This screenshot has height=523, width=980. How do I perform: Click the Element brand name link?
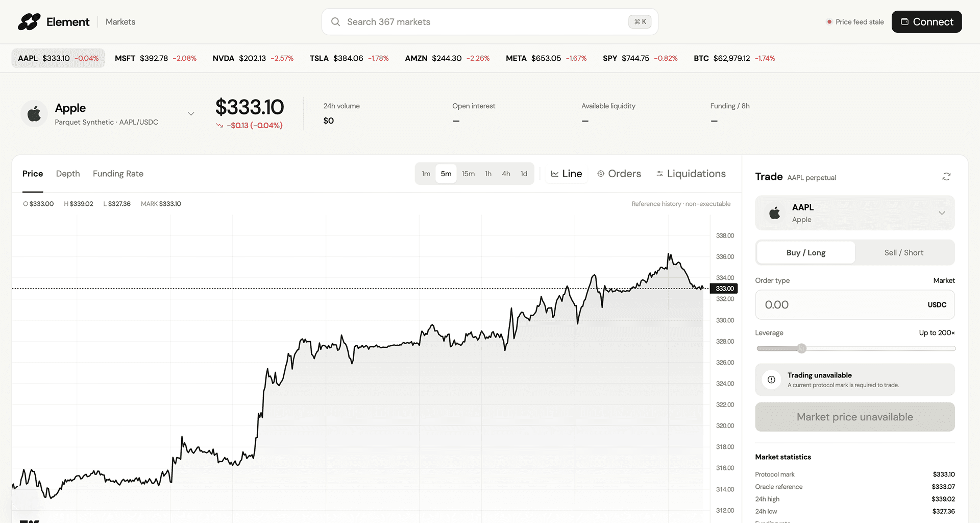tap(68, 22)
